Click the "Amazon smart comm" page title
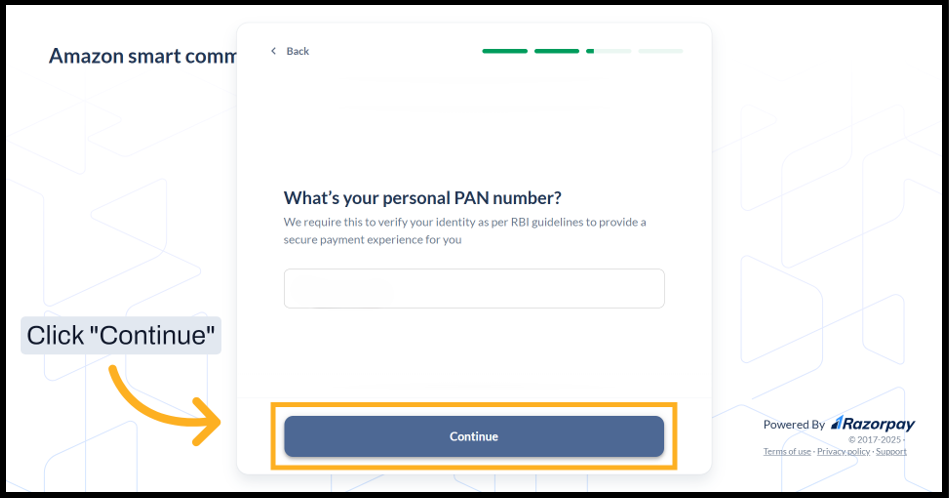Image resolution: width=949 pixels, height=498 pixels. click(142, 56)
